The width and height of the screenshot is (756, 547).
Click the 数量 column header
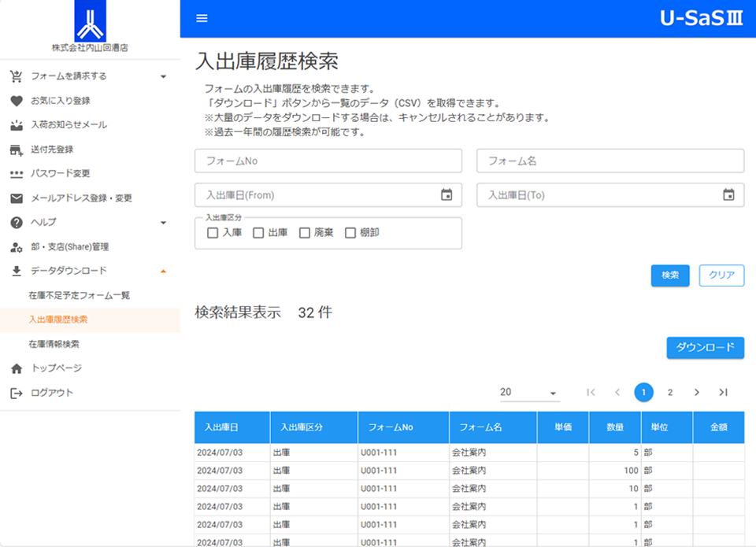click(x=615, y=427)
